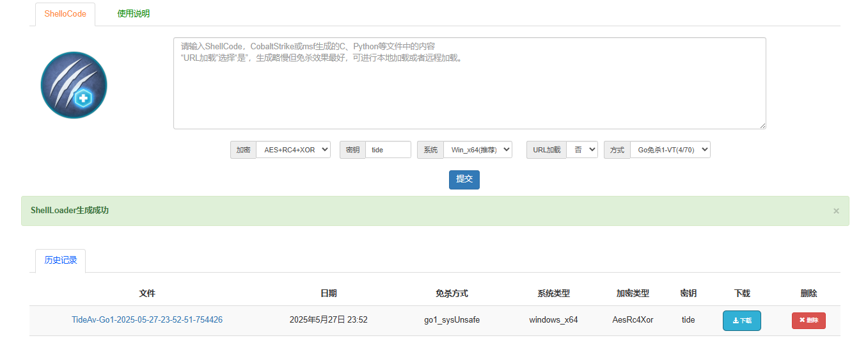Expand the 方式 Go免杀1-VT dropdown
The height and width of the screenshot is (338, 868).
[x=670, y=150]
